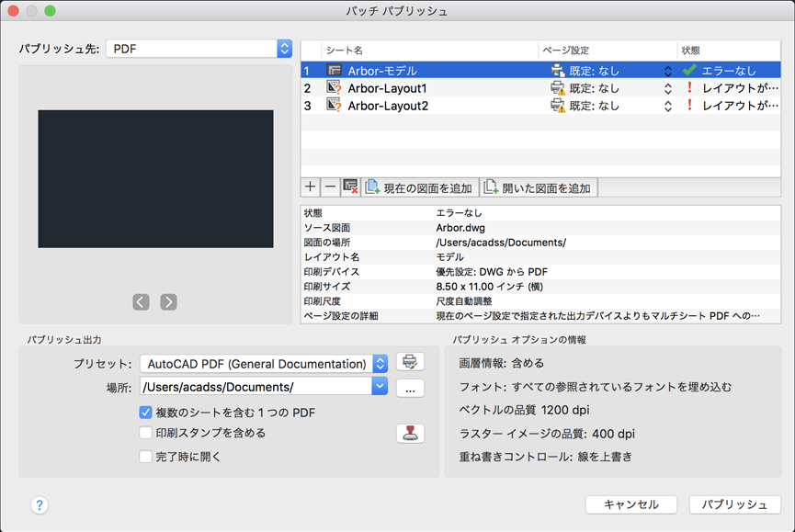This screenshot has width=795, height=532.
Task: Open page setup stepper for Arbor-モデル
Action: click(x=668, y=71)
